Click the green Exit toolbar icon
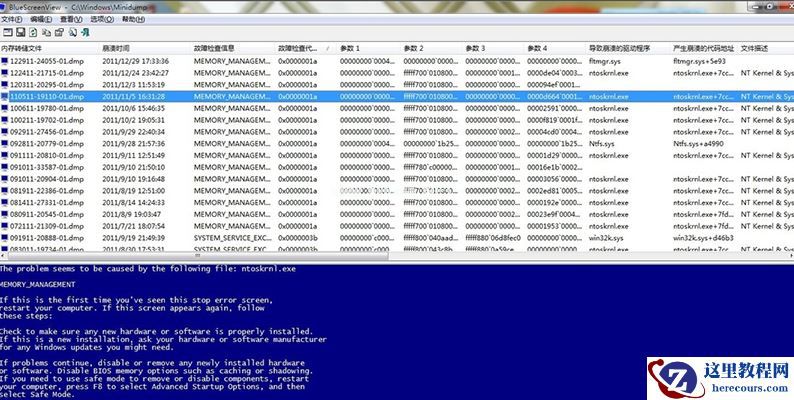This screenshot has width=794, height=400. tap(86, 32)
